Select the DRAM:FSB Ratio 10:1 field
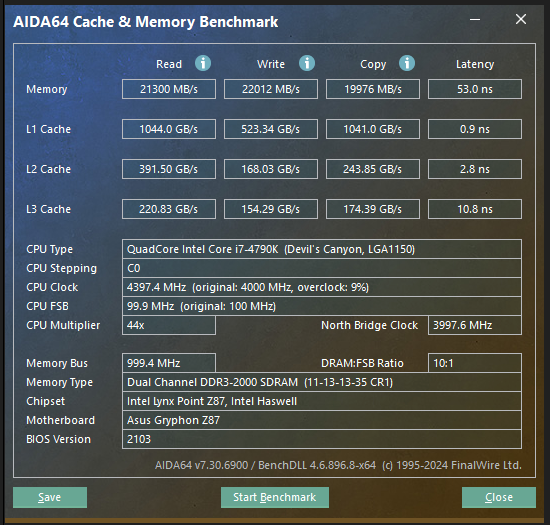Screen dimensions: 550x525 475,363
